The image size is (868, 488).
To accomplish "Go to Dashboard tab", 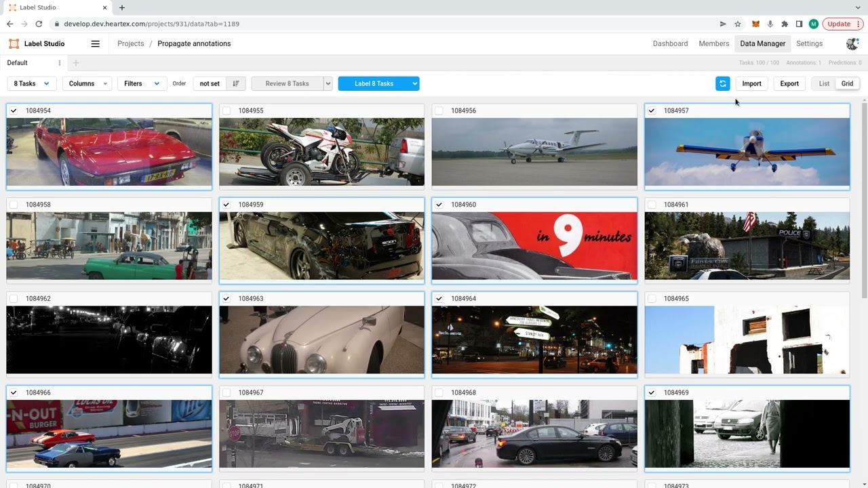I will tap(670, 43).
